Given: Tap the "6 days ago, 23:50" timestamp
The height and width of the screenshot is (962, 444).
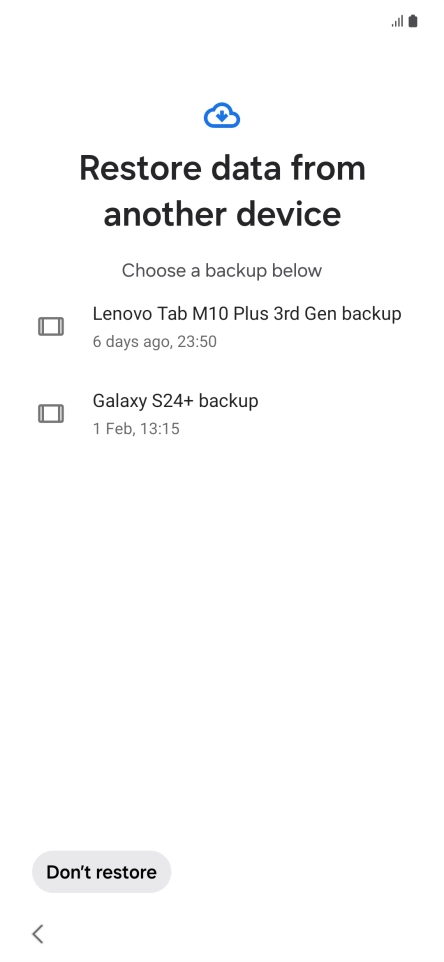Looking at the screenshot, I should click(155, 342).
